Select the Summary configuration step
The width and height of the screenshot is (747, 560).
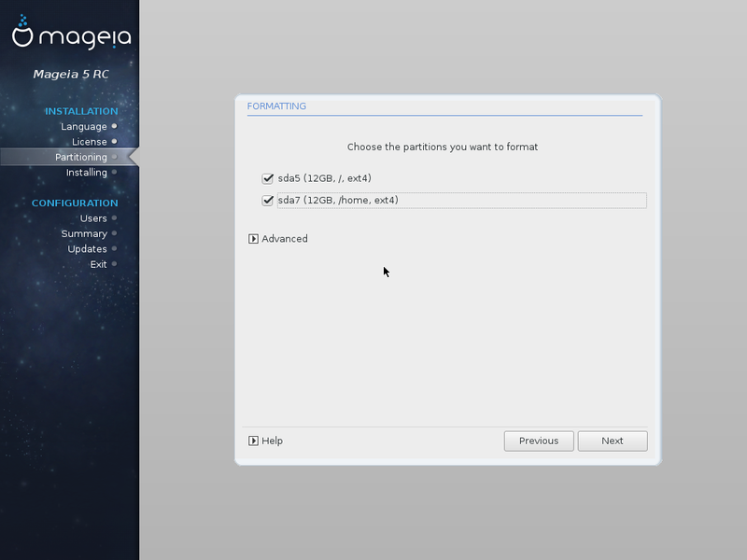(84, 234)
